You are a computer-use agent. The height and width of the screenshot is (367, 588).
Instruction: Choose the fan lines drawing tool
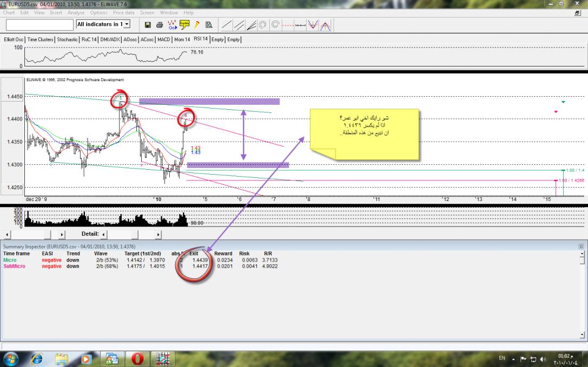[251, 25]
